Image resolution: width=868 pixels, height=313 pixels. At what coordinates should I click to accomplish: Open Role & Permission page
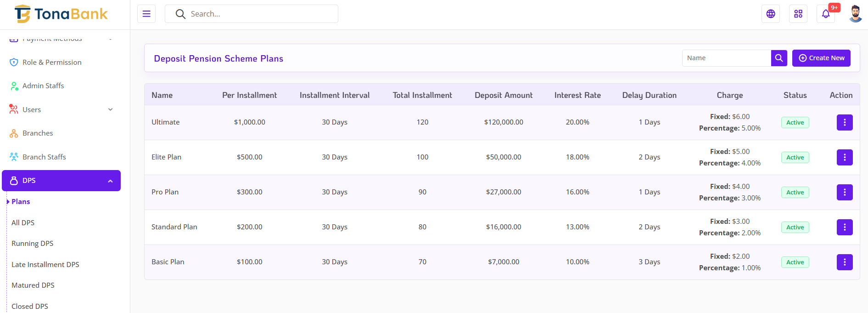coord(52,62)
